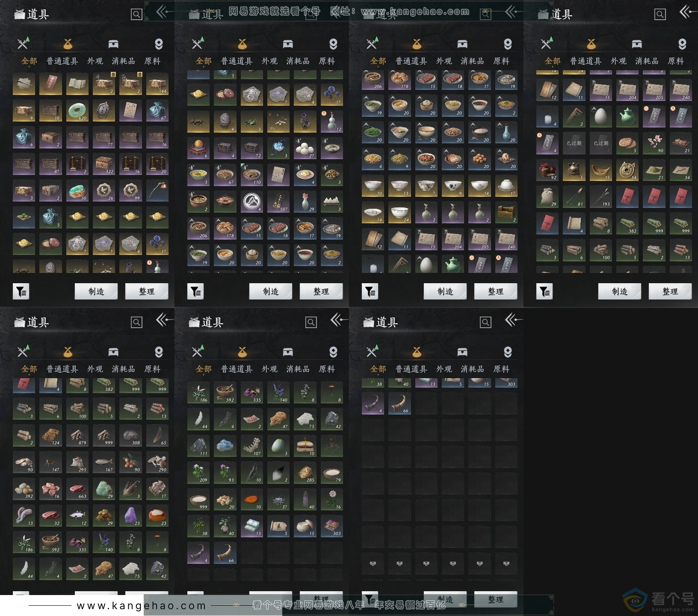The width and height of the screenshot is (698, 616).
Task: Click the search icon in the bottom-left panel
Action: pyautogui.click(x=136, y=323)
